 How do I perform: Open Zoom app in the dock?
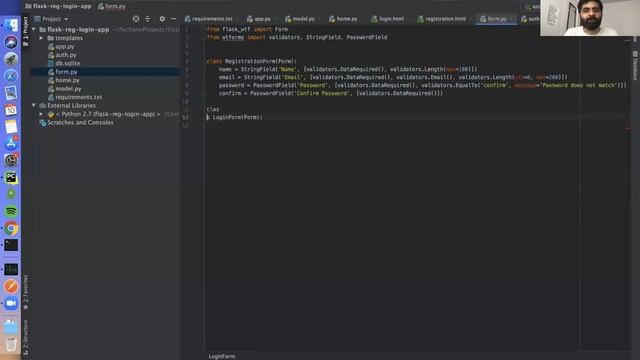(11, 303)
